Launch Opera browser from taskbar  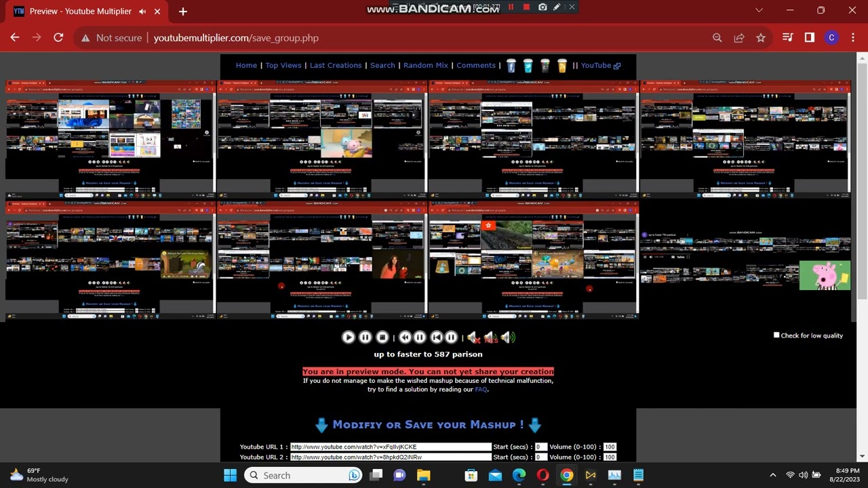pos(542,475)
